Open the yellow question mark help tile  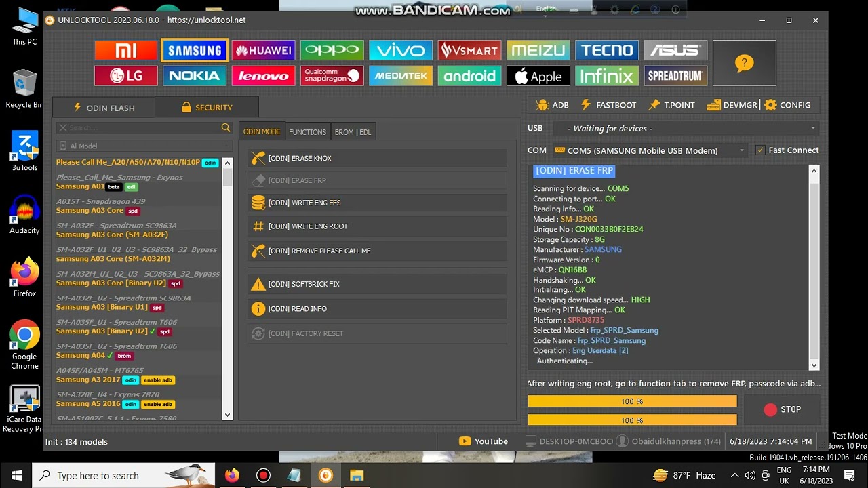pyautogui.click(x=744, y=63)
